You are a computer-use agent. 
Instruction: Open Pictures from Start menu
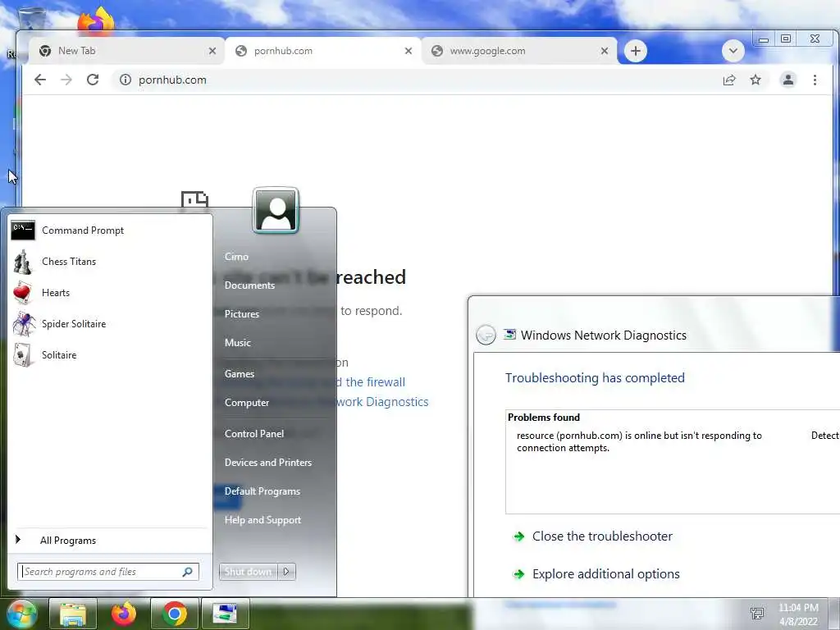pyautogui.click(x=242, y=314)
